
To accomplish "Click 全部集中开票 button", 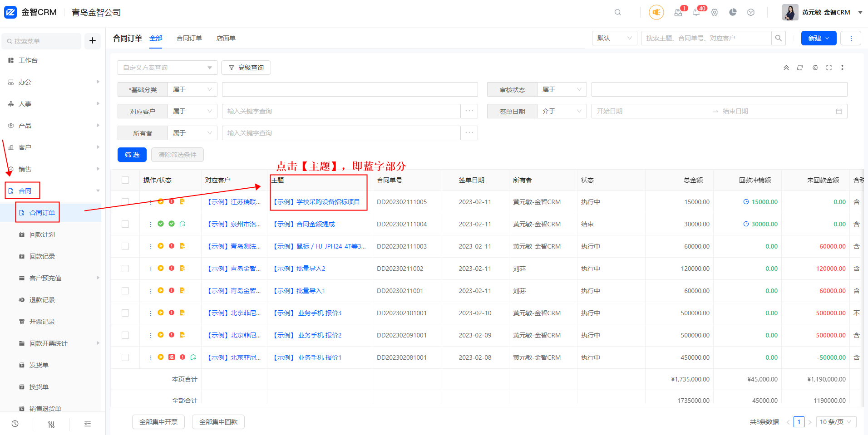I will pos(158,422).
